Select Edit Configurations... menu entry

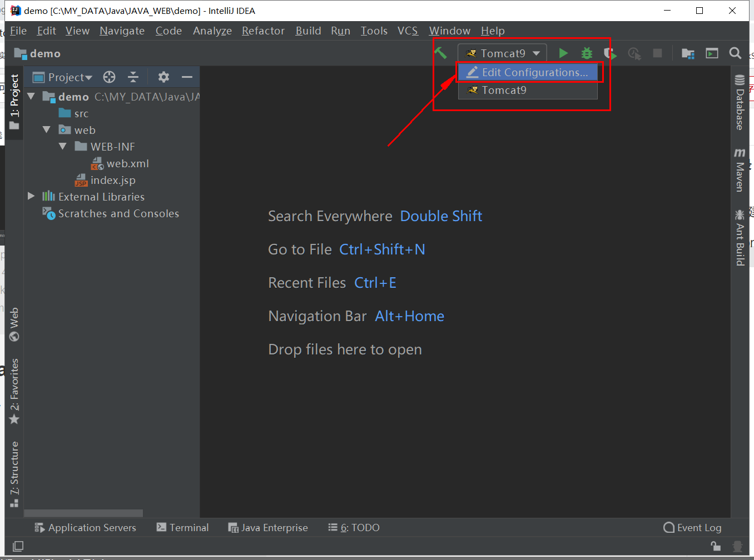[x=527, y=72]
